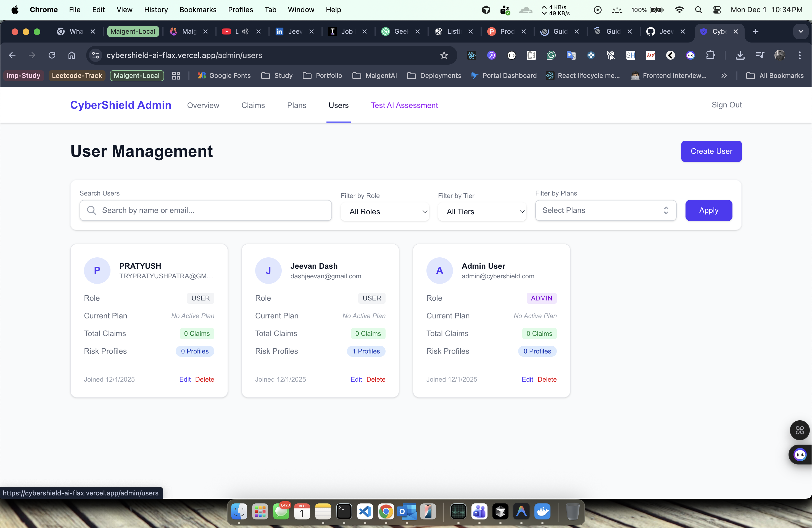This screenshot has height=528, width=812.
Task: Bookmark this page with the star icon
Action: pyautogui.click(x=444, y=55)
